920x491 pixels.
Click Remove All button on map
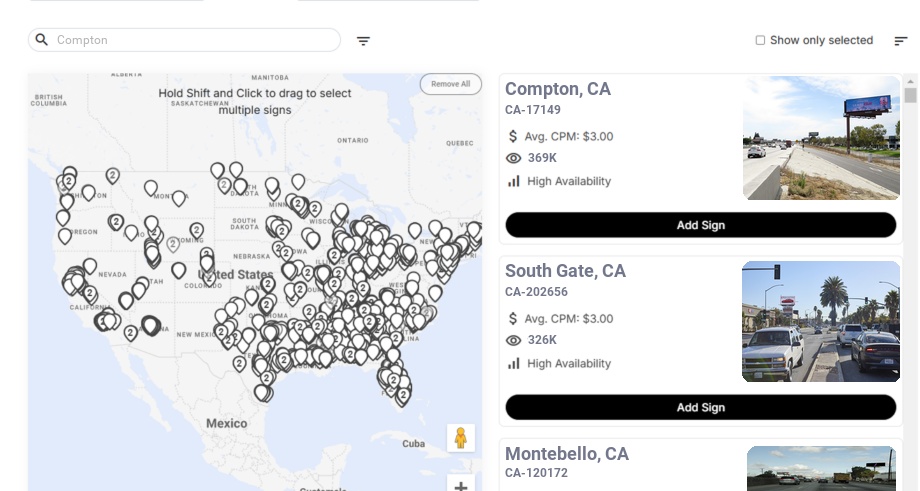(450, 84)
